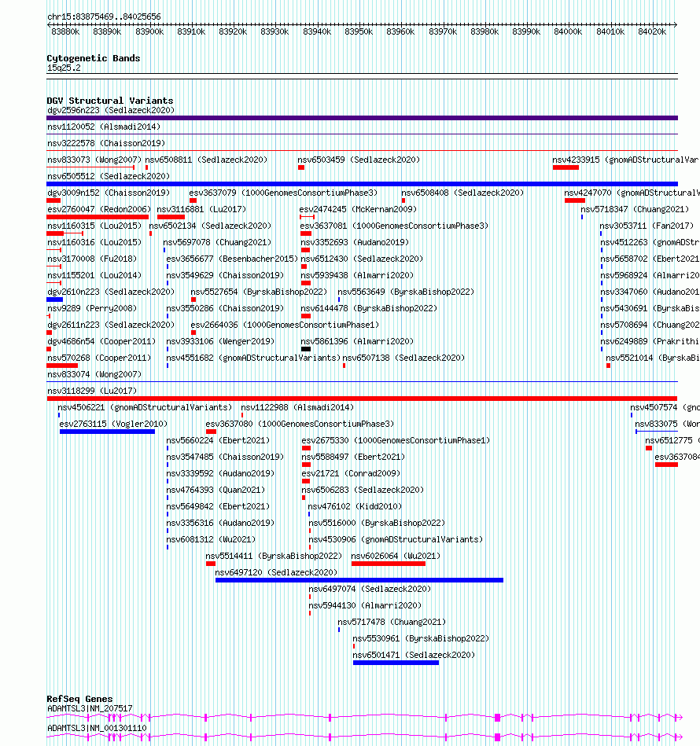Click the nsv1160315 (Lou2015) label
Viewport: 700px width, 746px height.
tap(94, 226)
